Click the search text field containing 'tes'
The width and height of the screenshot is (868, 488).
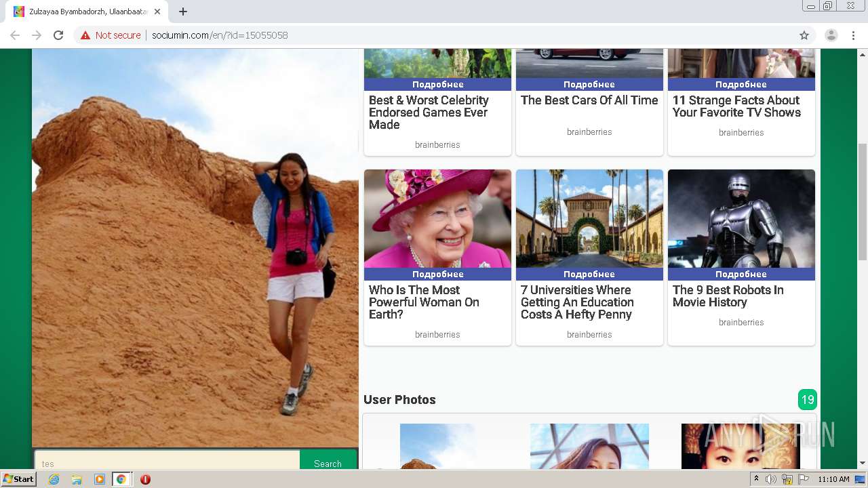click(167, 461)
